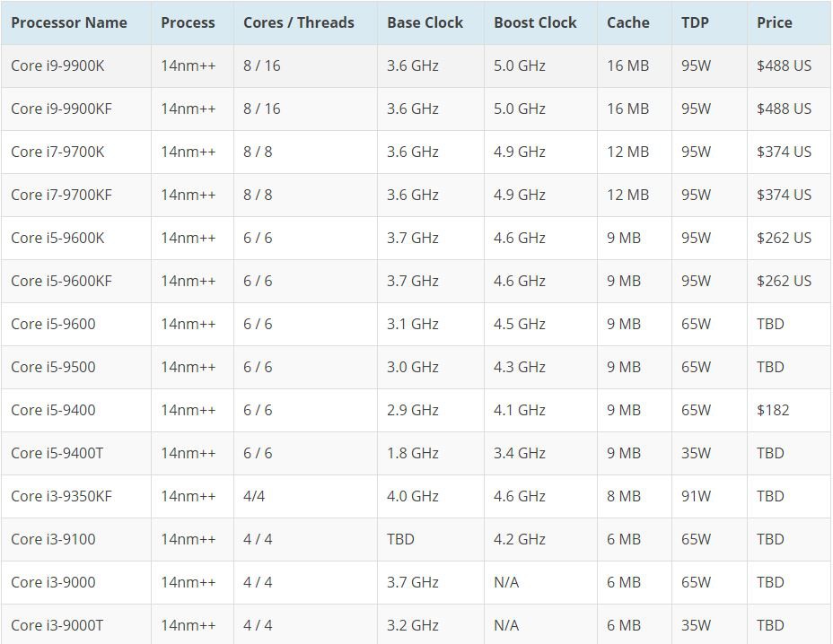Screen dimensions: 833x644
Task: Select the Core i3-9000T name cell
Action: [x=57, y=625]
